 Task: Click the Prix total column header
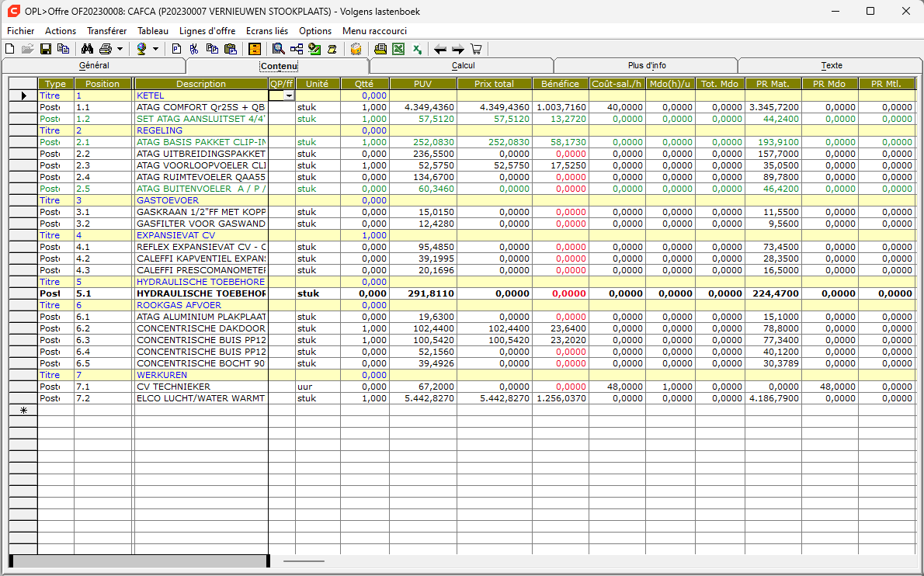coord(495,84)
